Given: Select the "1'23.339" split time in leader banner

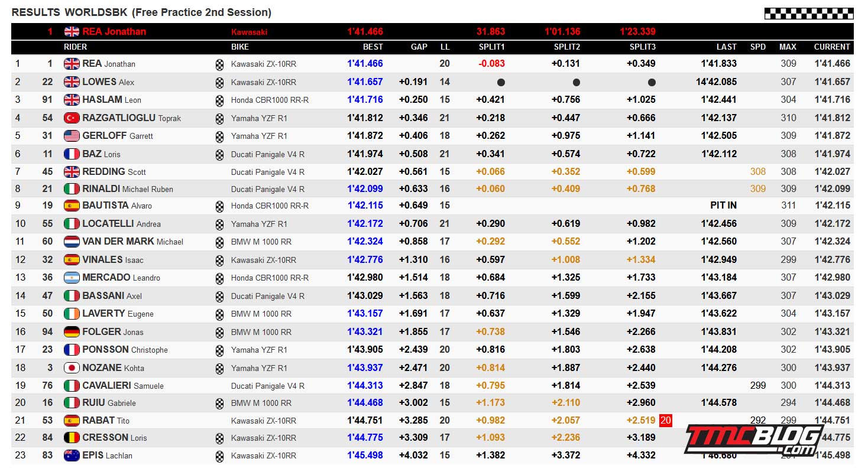Looking at the screenshot, I should coord(637,32).
